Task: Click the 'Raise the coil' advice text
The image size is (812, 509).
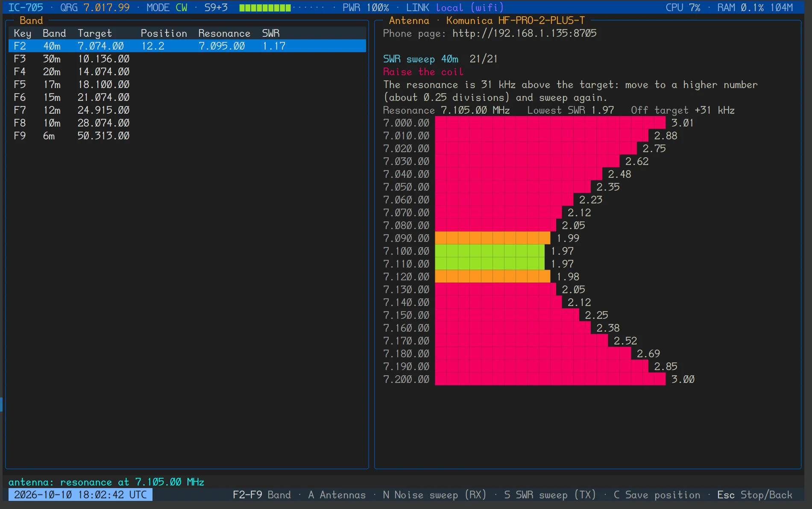Action: pyautogui.click(x=423, y=72)
